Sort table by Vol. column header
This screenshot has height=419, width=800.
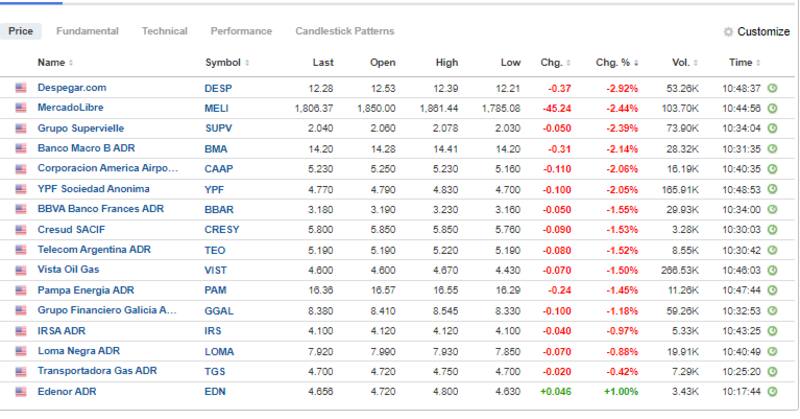[x=683, y=63]
